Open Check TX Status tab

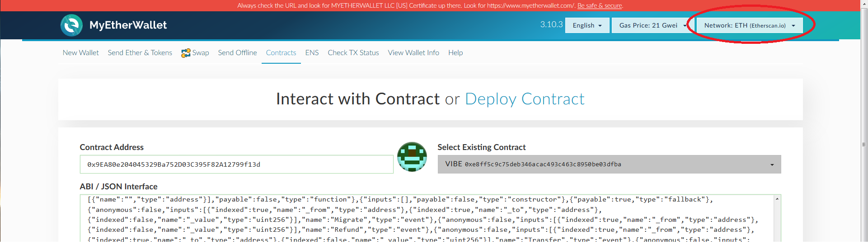pos(353,53)
